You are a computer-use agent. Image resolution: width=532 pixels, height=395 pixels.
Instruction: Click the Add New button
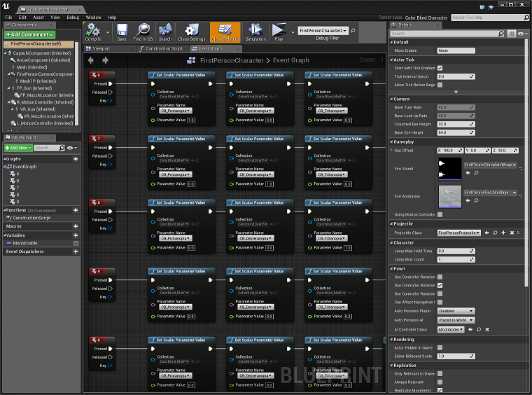18,148
